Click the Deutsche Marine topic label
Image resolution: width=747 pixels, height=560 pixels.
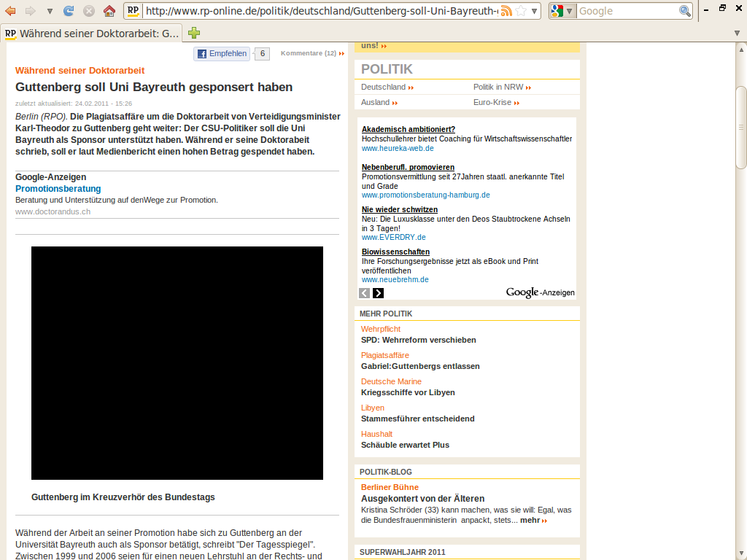(x=391, y=381)
